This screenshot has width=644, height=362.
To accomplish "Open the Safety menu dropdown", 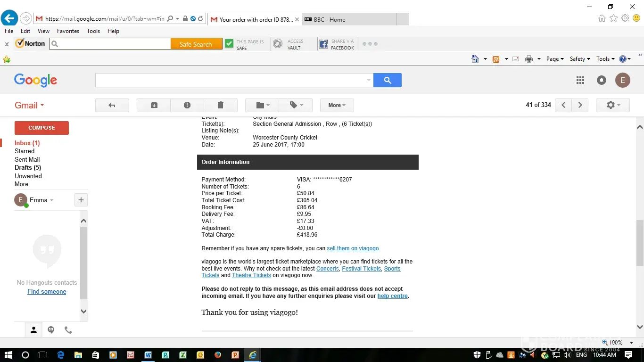I will 580,59.
